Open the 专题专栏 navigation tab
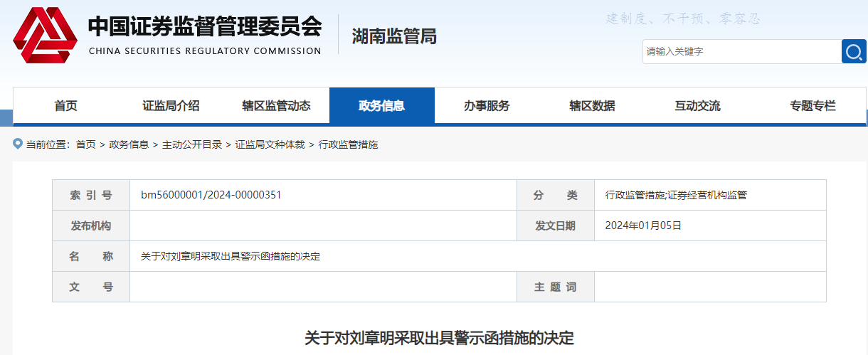 click(813, 106)
